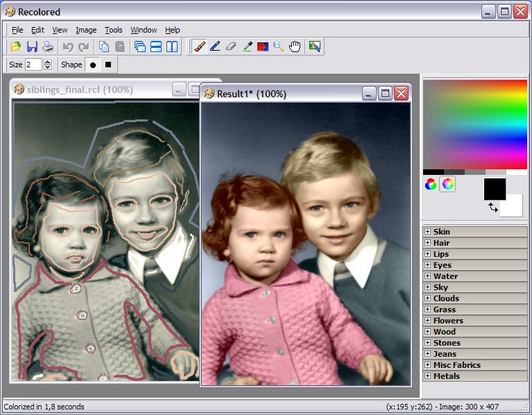Select the Brush tool
This screenshot has width=532, height=415.
point(199,46)
